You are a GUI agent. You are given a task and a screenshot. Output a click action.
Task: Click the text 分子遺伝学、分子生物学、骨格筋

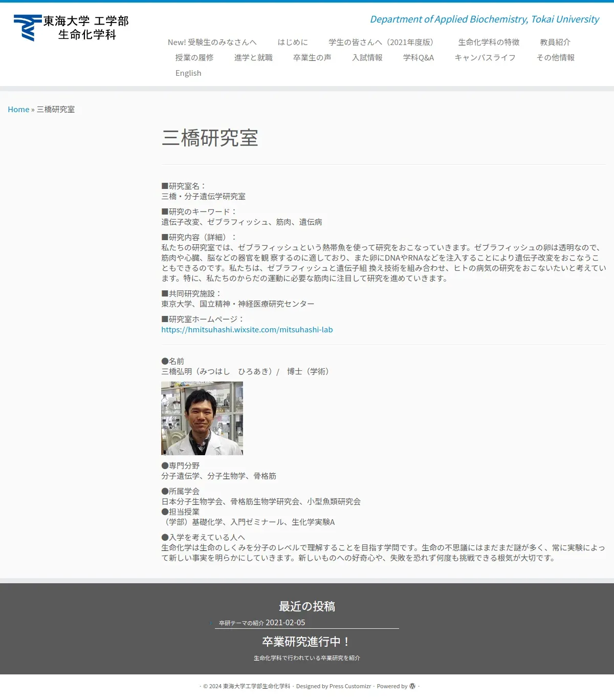click(219, 476)
